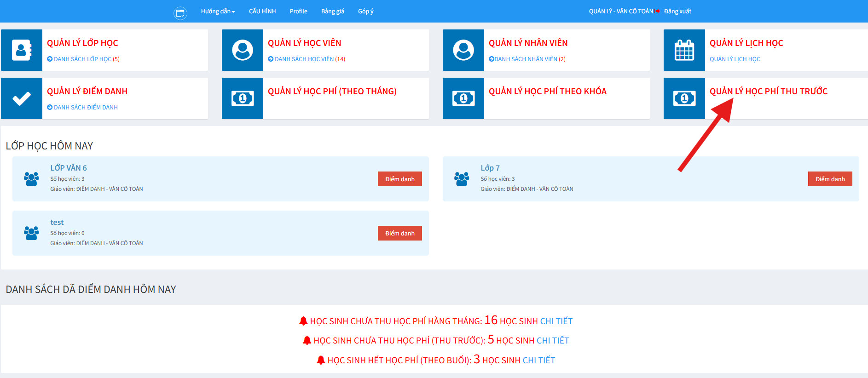Click the group icon for LỚP VĂN 6
This screenshot has height=378, width=868.
[x=31, y=179]
